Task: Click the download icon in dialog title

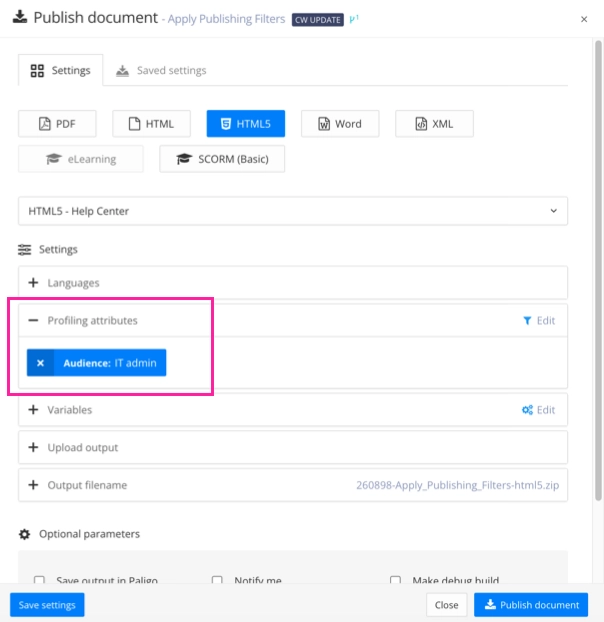Action: [20, 17]
